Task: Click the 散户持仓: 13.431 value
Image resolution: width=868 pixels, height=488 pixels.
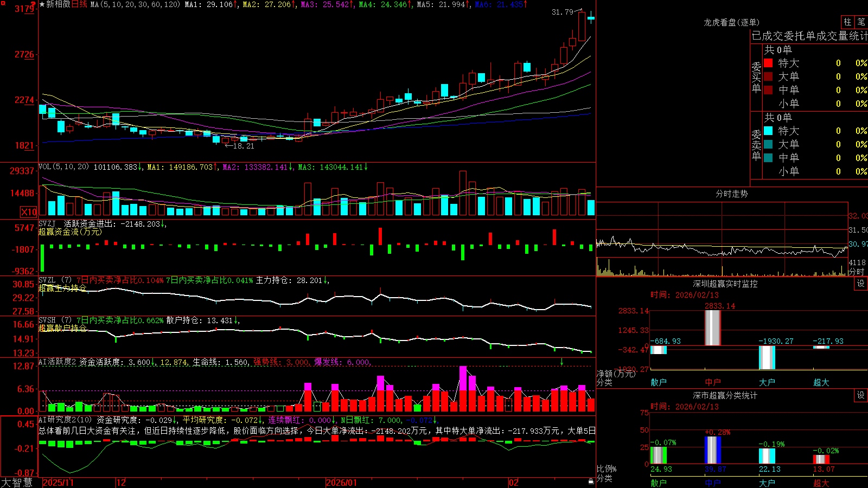Action: 200,320
